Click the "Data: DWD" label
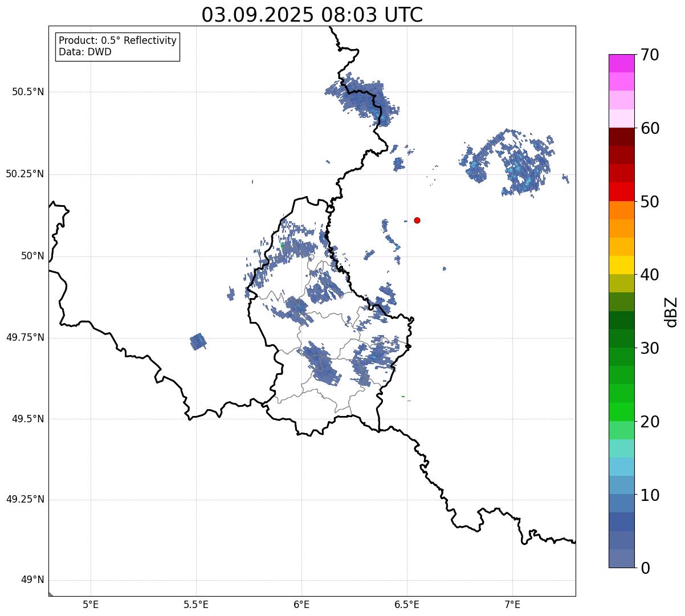 85,52
